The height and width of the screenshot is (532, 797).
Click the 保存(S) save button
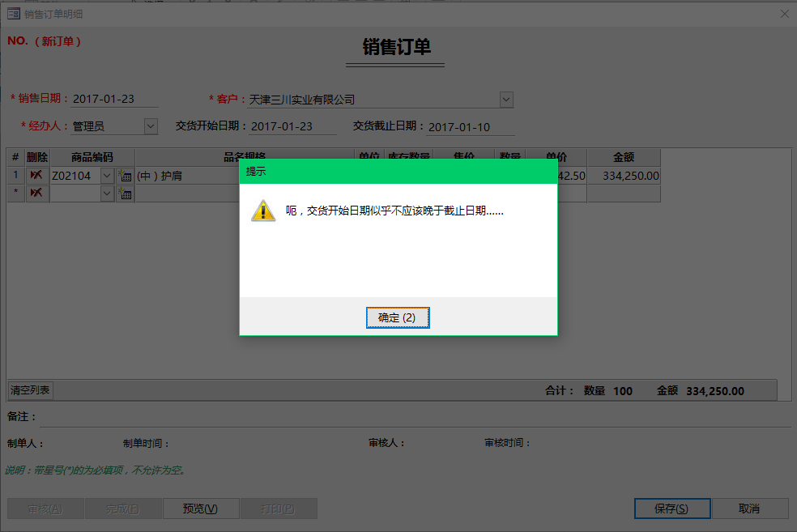pos(672,509)
